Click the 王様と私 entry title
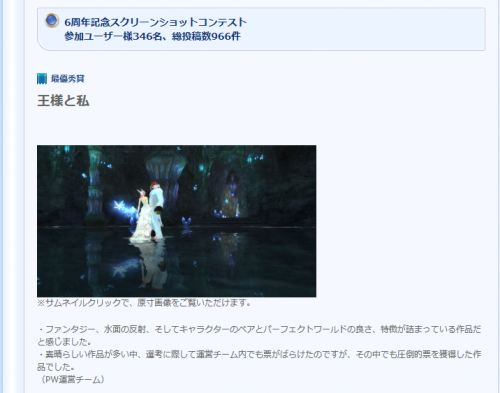 63,101
